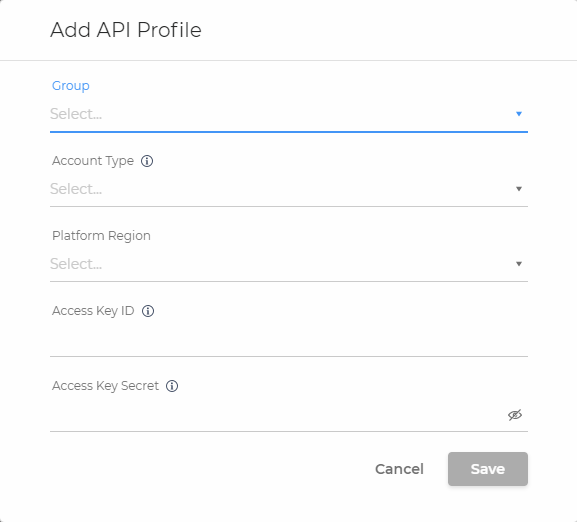Screen dimensions: 577x522
Task: Click the Access Key ID info icon
Action: point(148,311)
